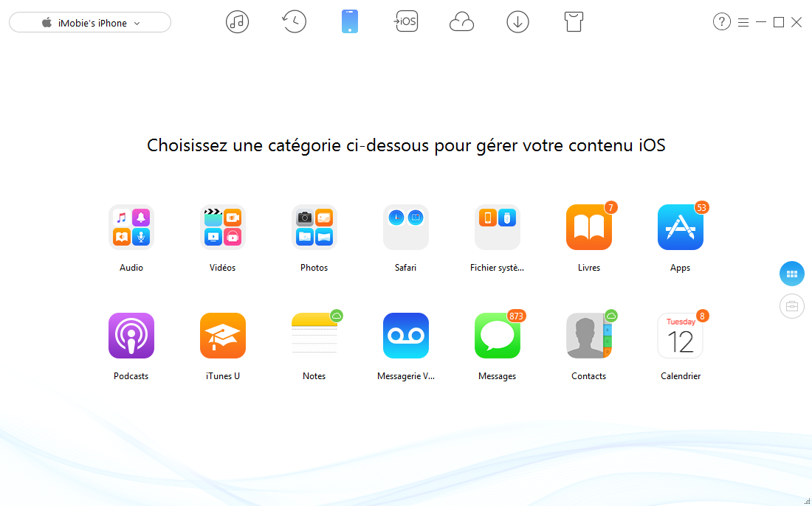Click the "Calendrier" label
Screen dimensions: 812x506
[x=681, y=376]
